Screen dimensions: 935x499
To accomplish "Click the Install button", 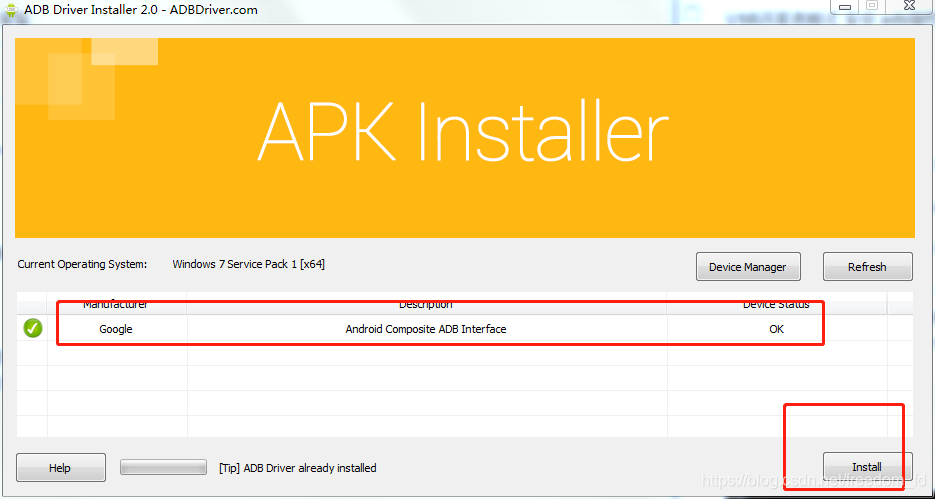I will coord(867,467).
